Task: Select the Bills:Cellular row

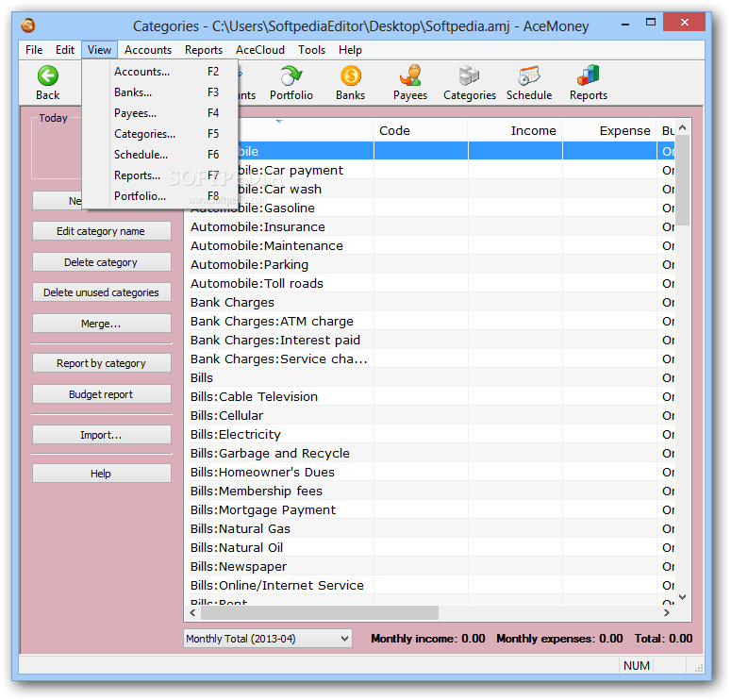Action: 429,415
